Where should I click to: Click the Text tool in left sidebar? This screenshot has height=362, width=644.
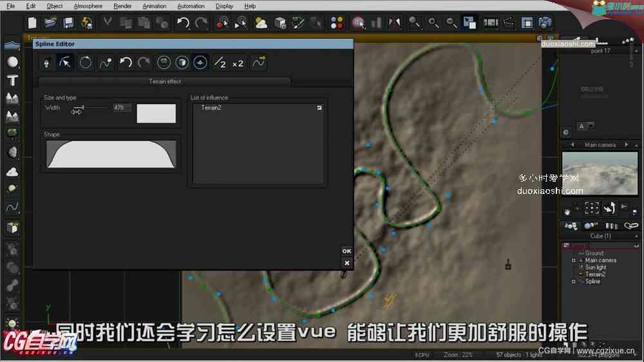pyautogui.click(x=12, y=81)
